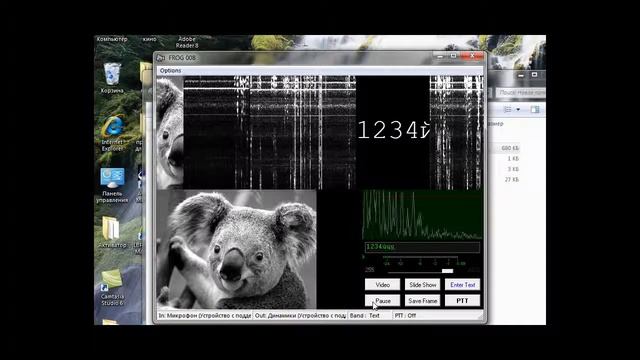Click the Enter Text button

(462, 285)
